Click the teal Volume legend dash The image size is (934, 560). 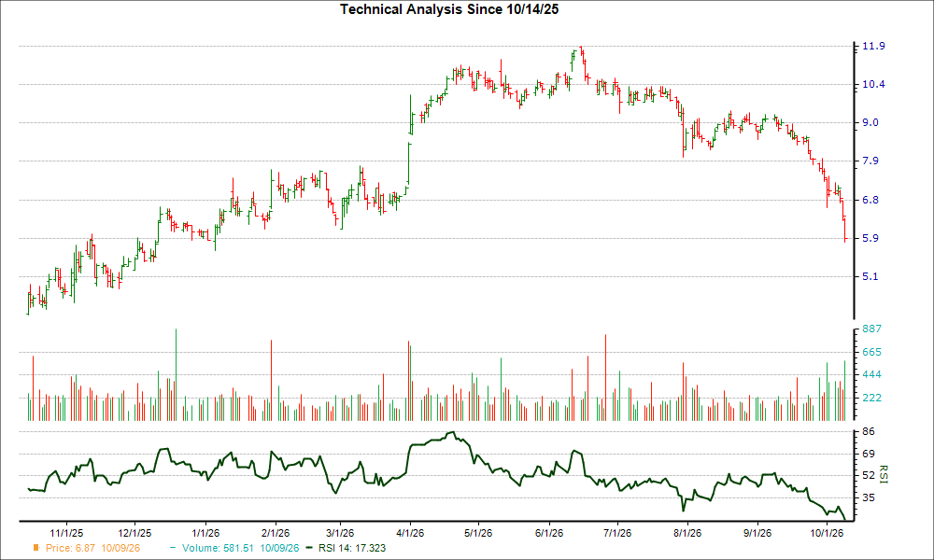coord(173,548)
